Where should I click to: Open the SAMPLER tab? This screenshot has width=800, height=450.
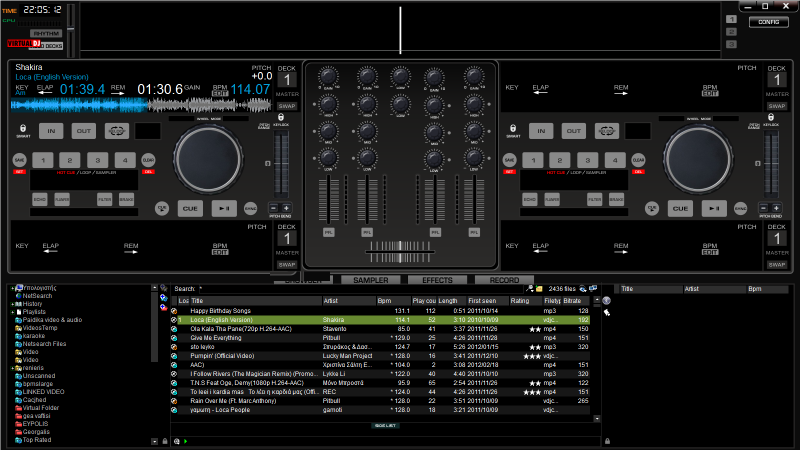(371, 280)
